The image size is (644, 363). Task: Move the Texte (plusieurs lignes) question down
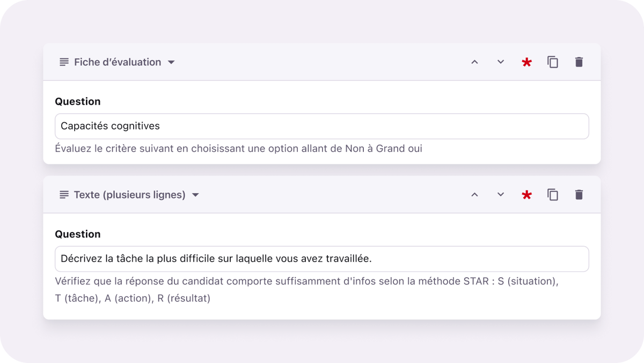[x=501, y=195]
